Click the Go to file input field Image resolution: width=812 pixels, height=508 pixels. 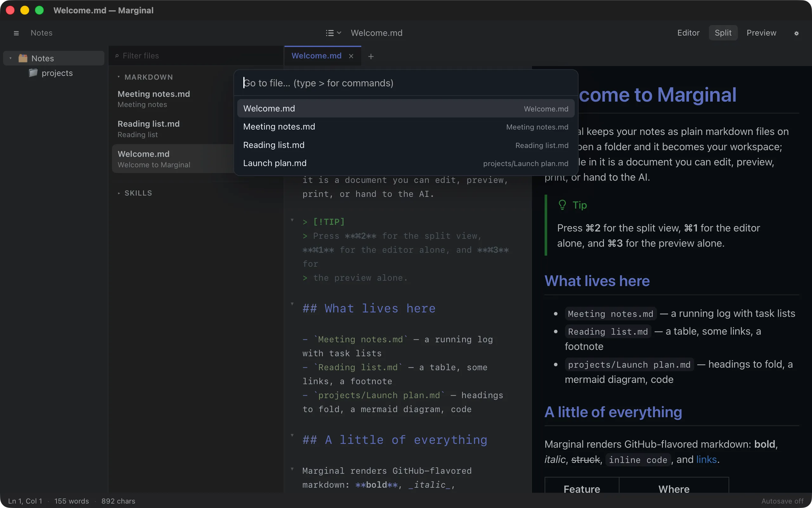point(406,83)
